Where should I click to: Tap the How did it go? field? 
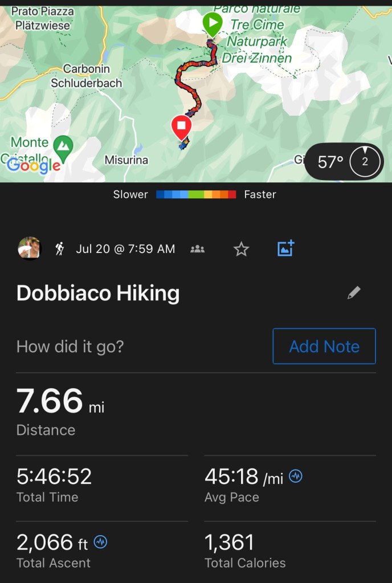[x=70, y=346]
